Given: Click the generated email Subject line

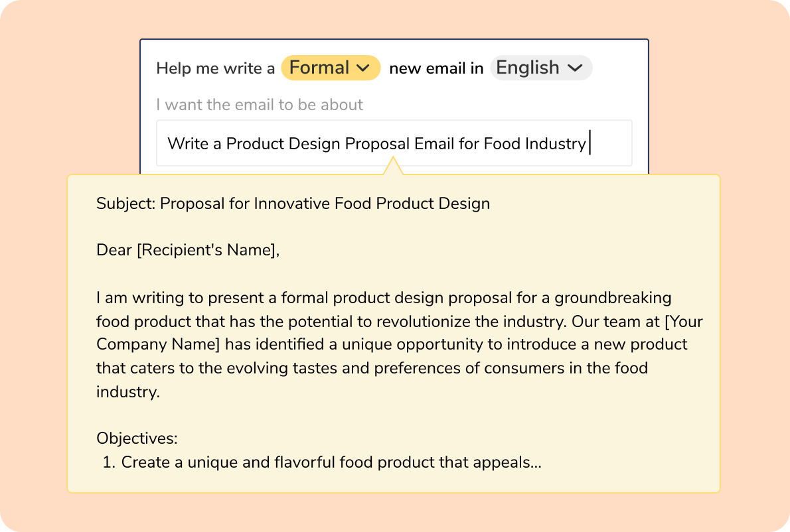Looking at the screenshot, I should click(x=293, y=203).
